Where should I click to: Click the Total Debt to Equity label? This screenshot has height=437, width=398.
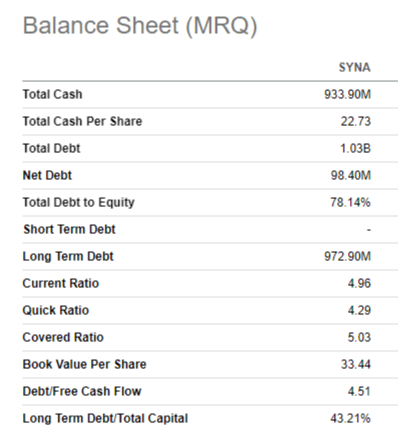tap(78, 202)
